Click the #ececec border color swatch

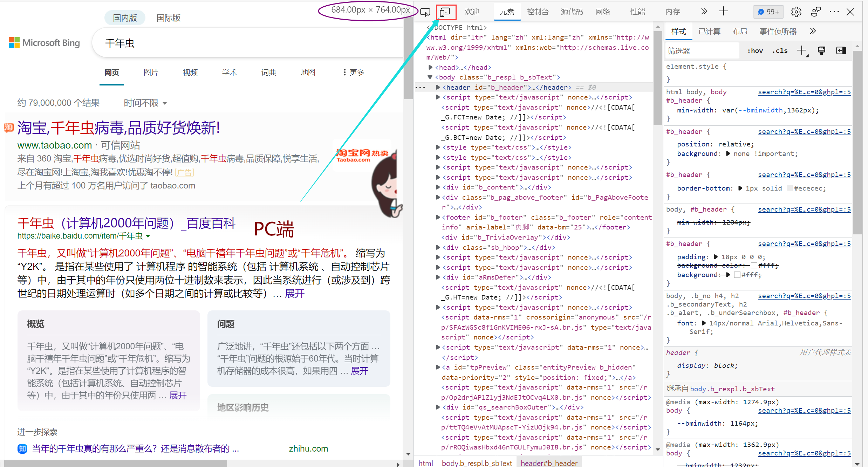(790, 188)
